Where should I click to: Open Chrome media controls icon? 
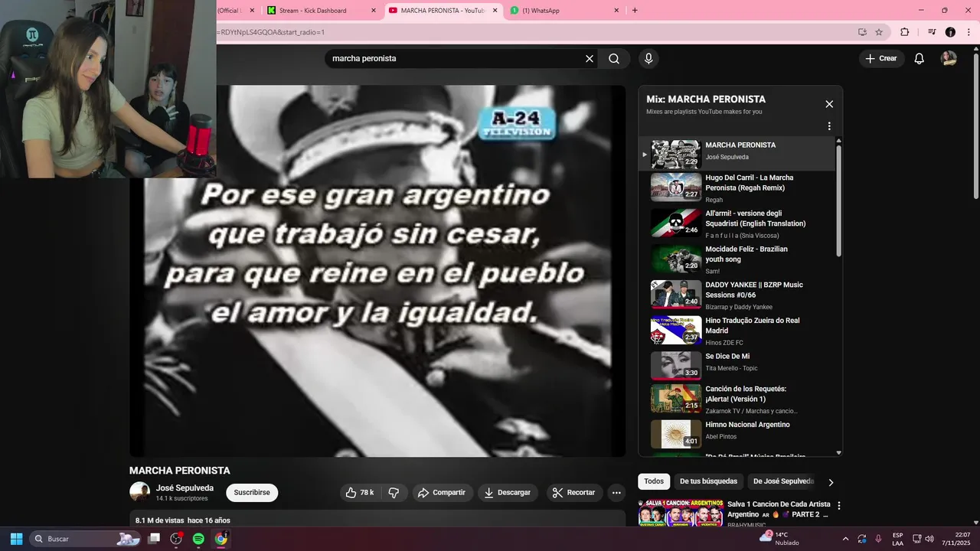coord(932,32)
